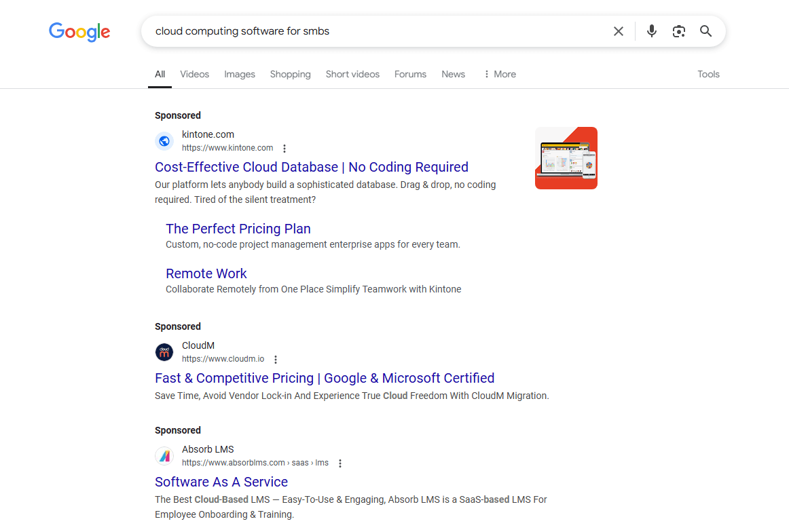The height and width of the screenshot is (532, 789).
Task: Open the three-dot menu next to cloudm.io URL
Action: tap(275, 360)
